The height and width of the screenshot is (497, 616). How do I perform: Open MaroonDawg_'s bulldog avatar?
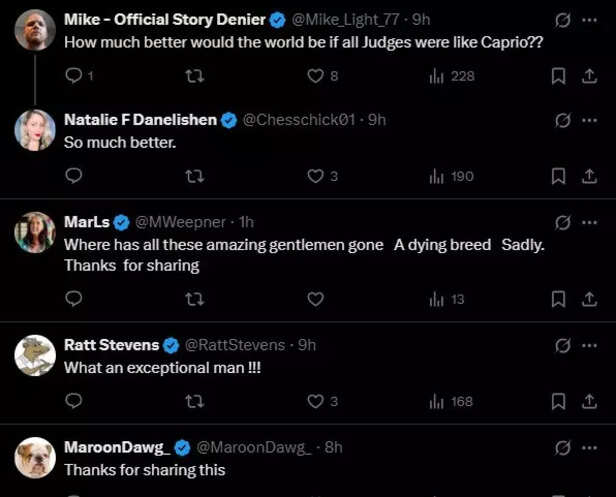35,457
